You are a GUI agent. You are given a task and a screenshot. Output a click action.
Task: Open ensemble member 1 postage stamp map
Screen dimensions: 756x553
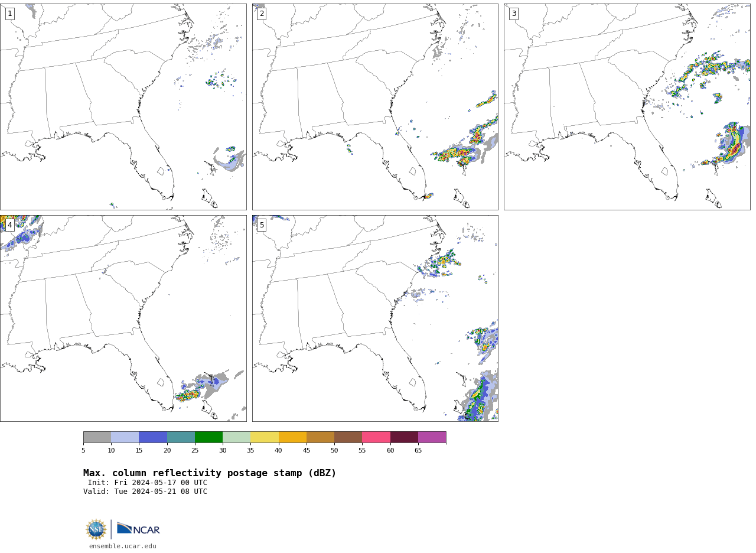tap(123, 107)
